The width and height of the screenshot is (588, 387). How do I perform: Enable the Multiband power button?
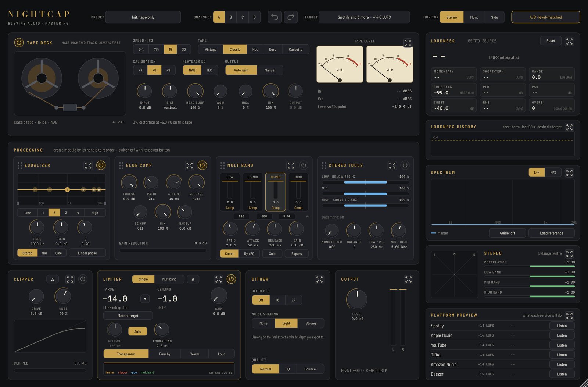[304, 165]
